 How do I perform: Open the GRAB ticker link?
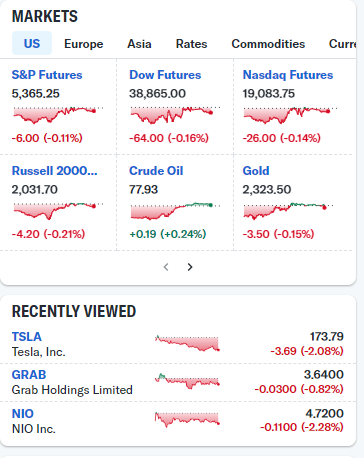tap(29, 375)
